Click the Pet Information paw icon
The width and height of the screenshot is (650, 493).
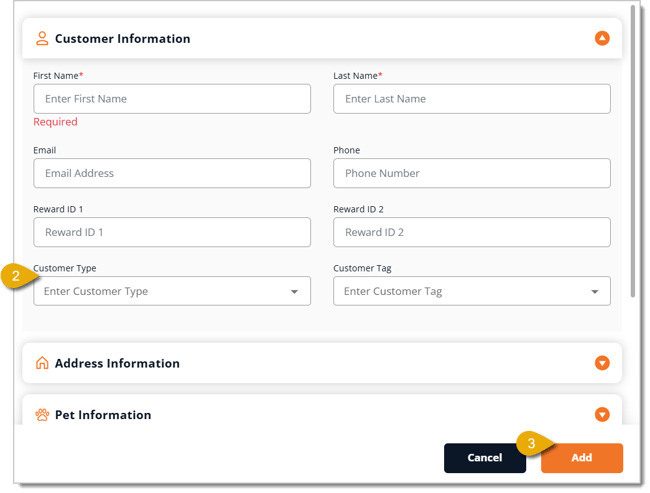click(x=42, y=415)
